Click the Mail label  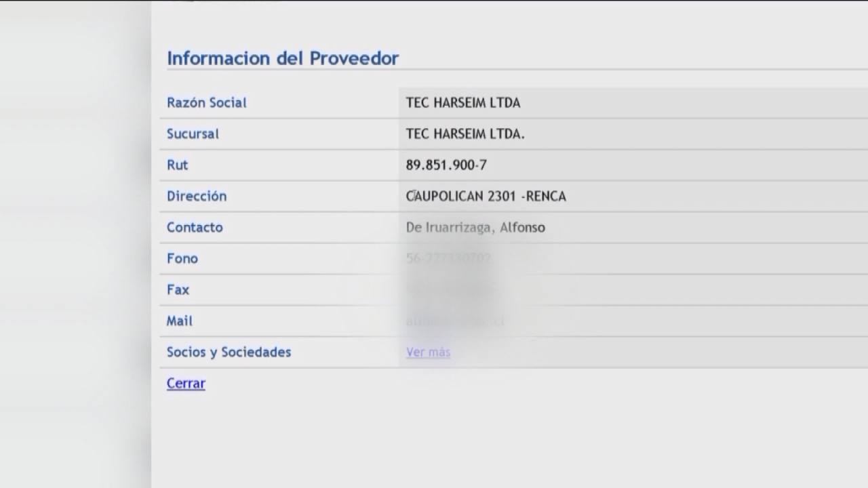point(180,321)
